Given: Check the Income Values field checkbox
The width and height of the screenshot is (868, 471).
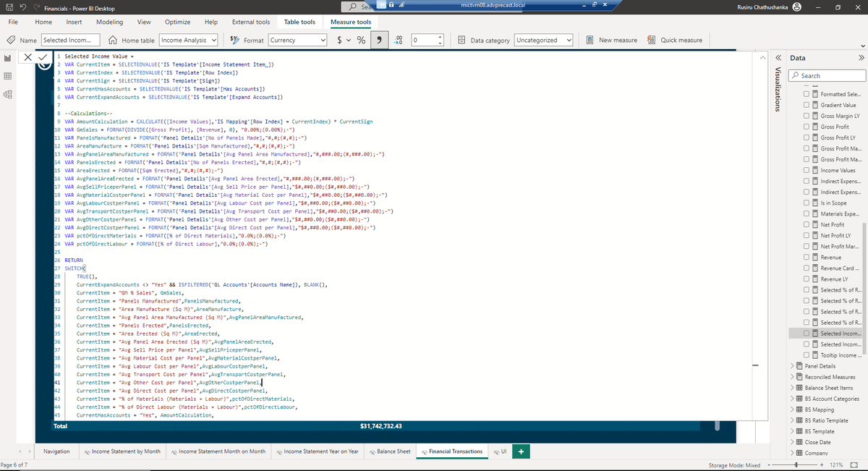Looking at the screenshot, I should (x=806, y=171).
